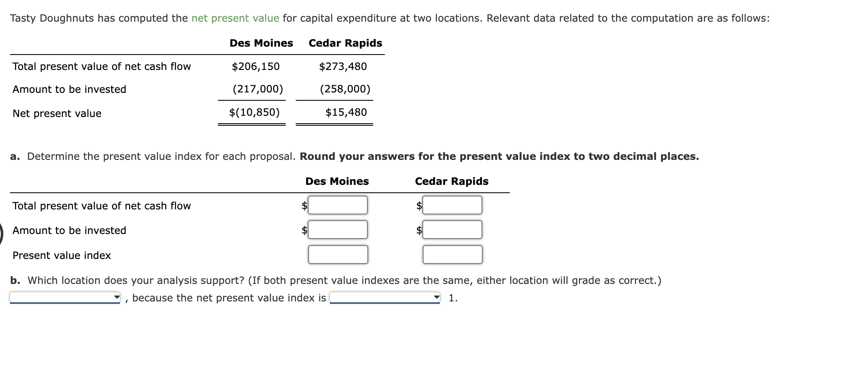The height and width of the screenshot is (373, 868).
Task: Click the Total present value of net cash flow label
Action: 102,205
